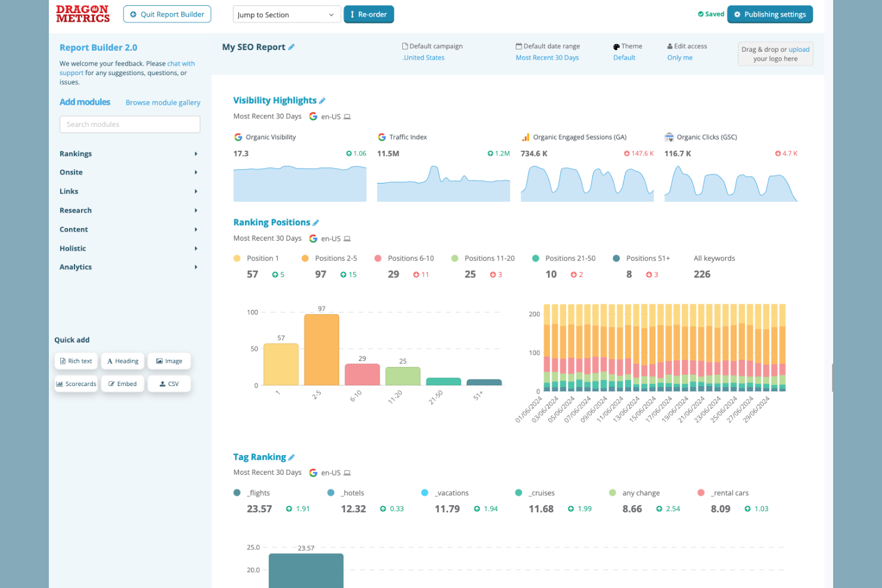The width and height of the screenshot is (882, 588).
Task: Insert an Image module via Quick add
Action: [x=169, y=360]
